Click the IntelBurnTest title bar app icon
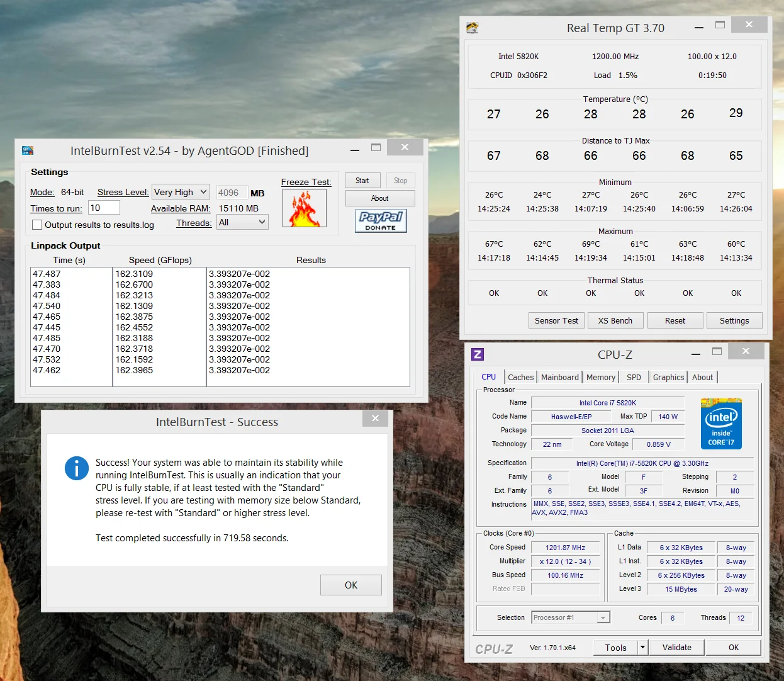784x681 pixels. [x=27, y=150]
